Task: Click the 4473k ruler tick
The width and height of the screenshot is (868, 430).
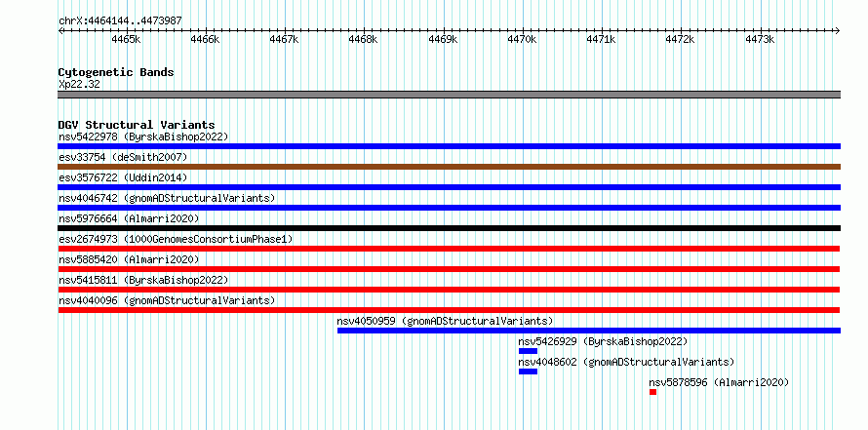Action: [760, 39]
